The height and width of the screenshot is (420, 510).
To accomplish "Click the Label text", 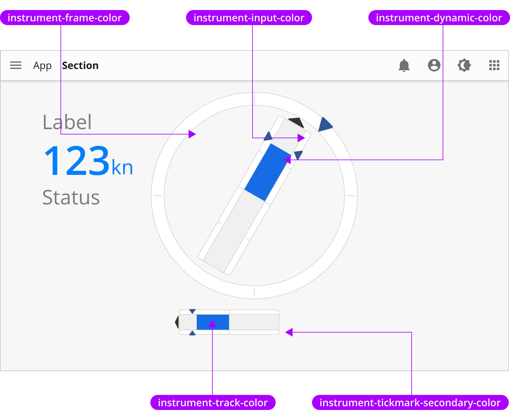I will click(x=67, y=122).
